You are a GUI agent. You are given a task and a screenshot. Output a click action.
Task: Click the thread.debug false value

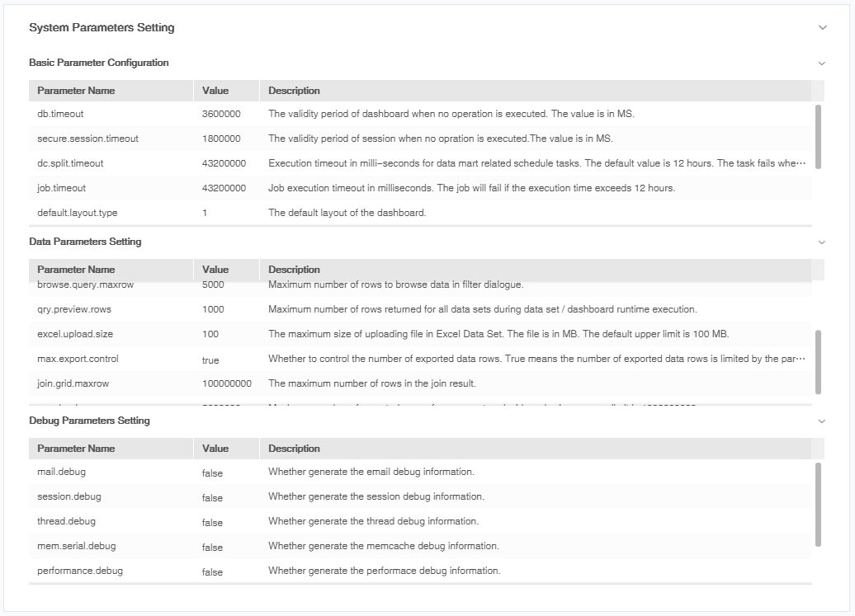(212, 522)
